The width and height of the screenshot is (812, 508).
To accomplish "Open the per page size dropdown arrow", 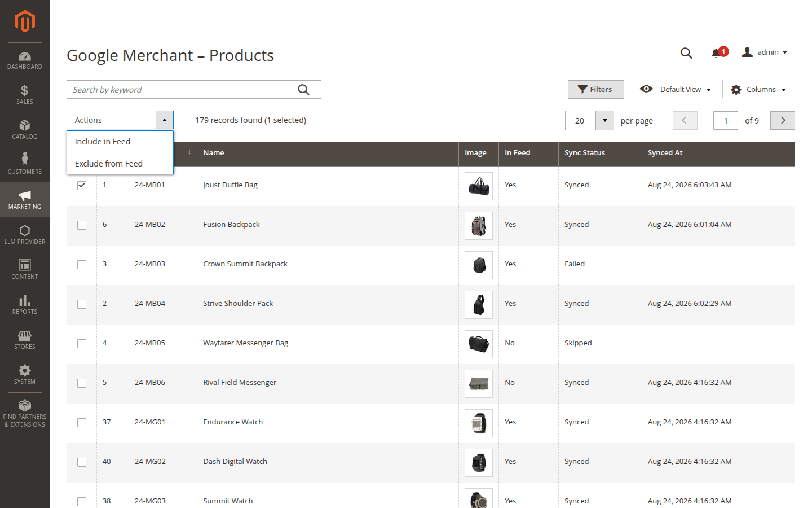I will (604, 120).
